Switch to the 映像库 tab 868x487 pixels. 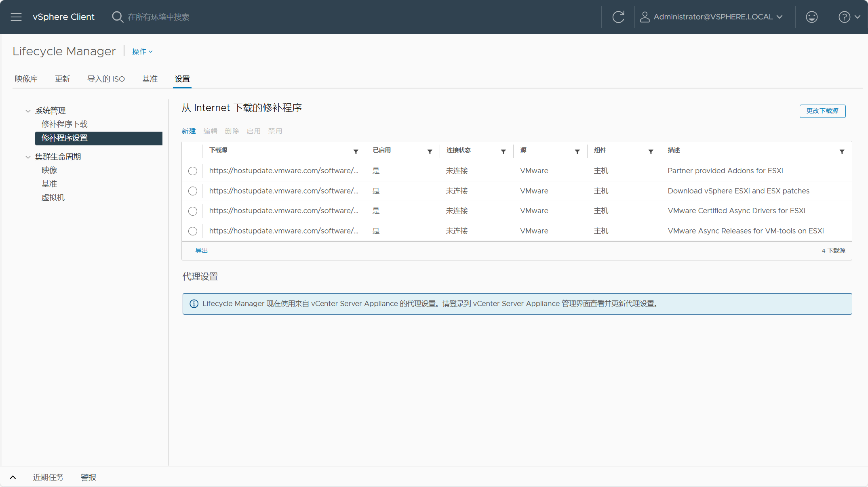[26, 79]
